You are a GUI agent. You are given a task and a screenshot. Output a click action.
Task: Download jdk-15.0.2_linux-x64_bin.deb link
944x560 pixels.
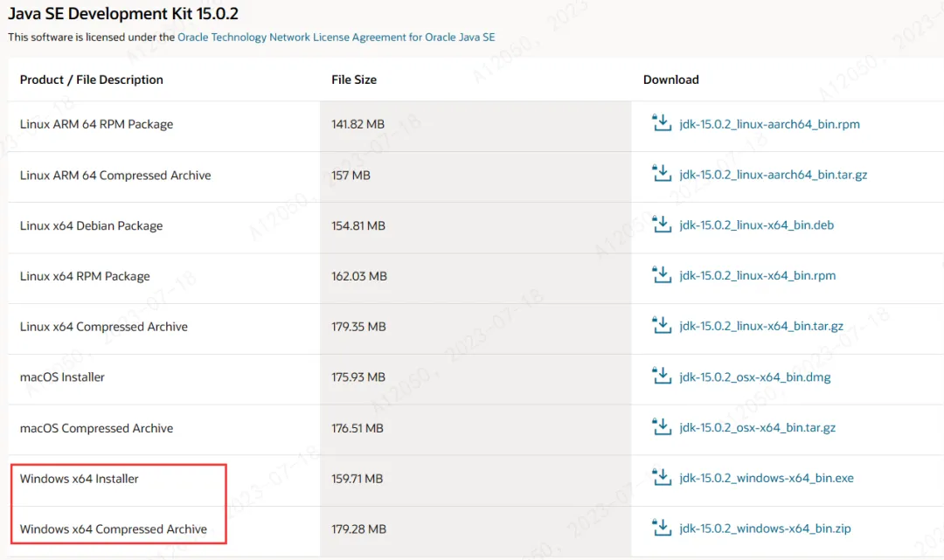click(x=756, y=225)
